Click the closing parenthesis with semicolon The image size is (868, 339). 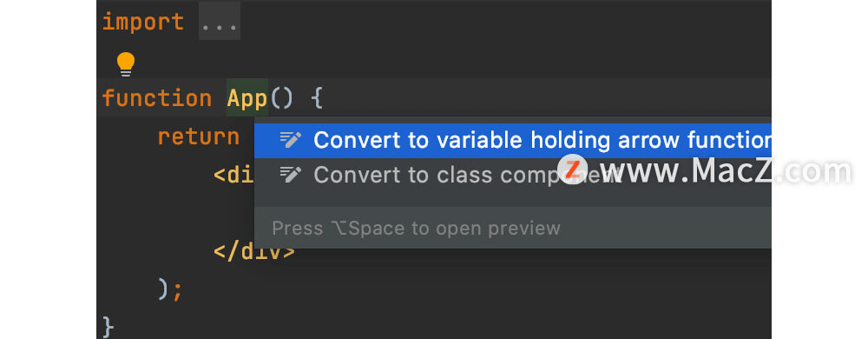click(x=170, y=289)
